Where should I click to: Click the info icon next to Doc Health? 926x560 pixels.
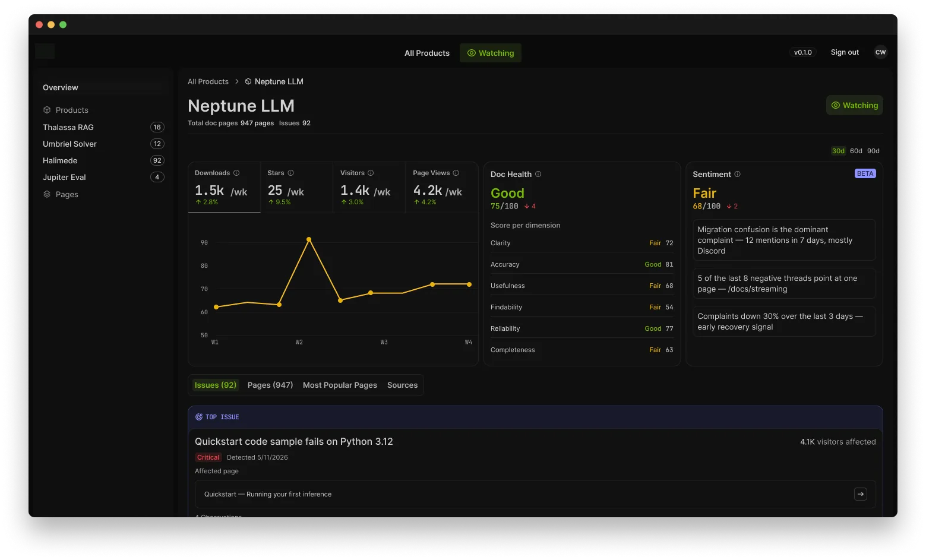[x=538, y=175]
